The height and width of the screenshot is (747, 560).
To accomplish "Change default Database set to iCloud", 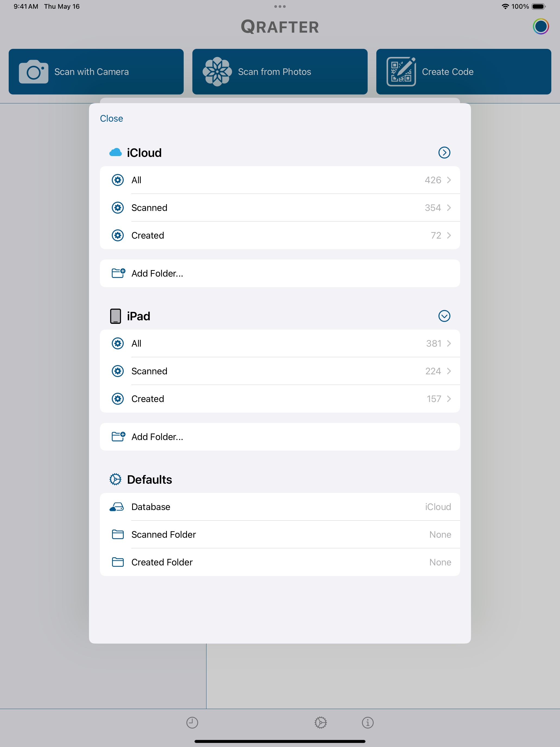I will [x=280, y=507].
